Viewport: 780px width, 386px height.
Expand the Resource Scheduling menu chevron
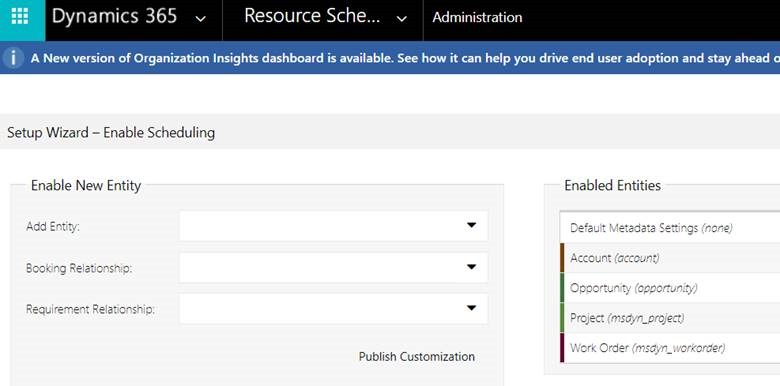(x=401, y=19)
